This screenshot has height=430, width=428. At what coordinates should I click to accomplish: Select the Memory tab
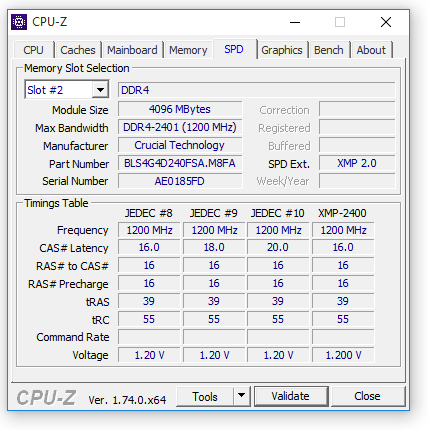pyautogui.click(x=188, y=50)
